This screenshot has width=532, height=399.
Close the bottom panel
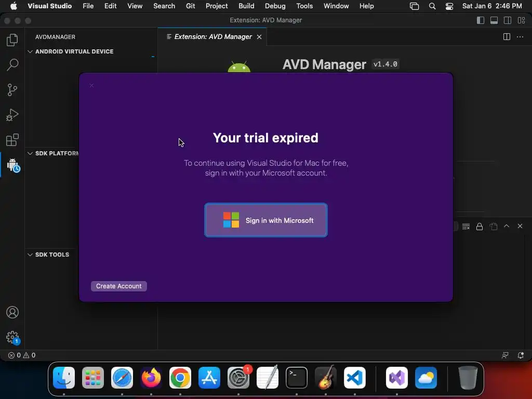tap(520, 226)
